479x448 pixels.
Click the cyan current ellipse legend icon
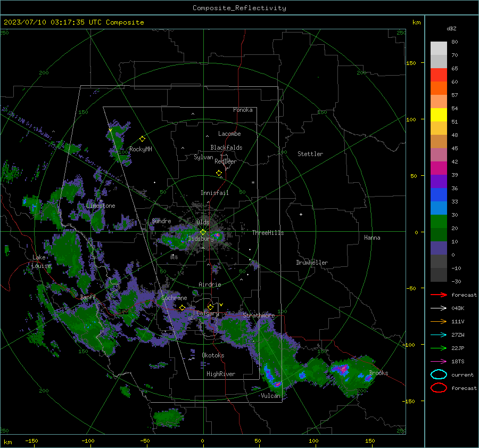pos(439,374)
